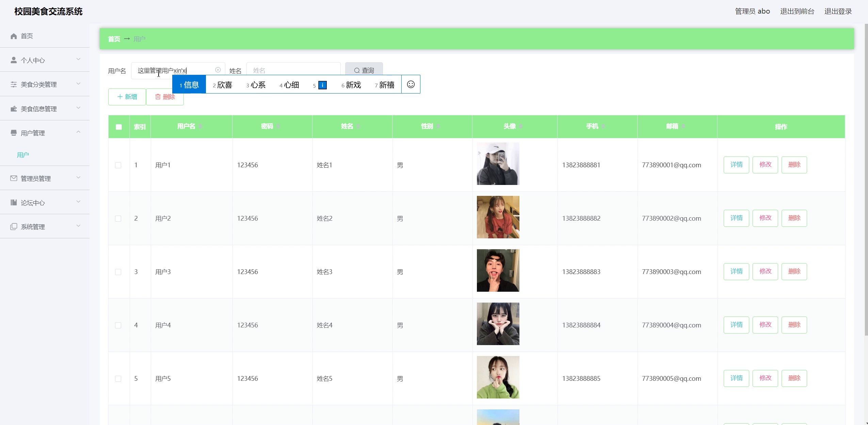Click the home icon beside 首页
This screenshot has height=425, width=868.
(x=14, y=36)
